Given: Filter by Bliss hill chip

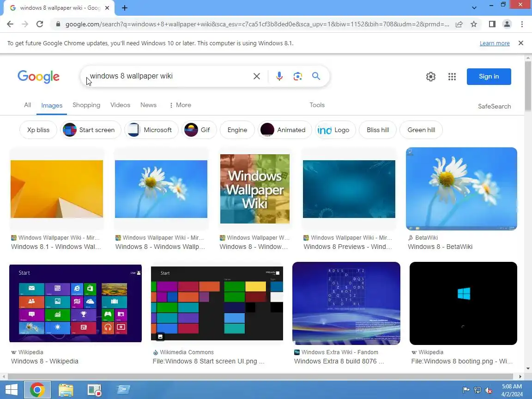Looking at the screenshot, I should 378,130.
